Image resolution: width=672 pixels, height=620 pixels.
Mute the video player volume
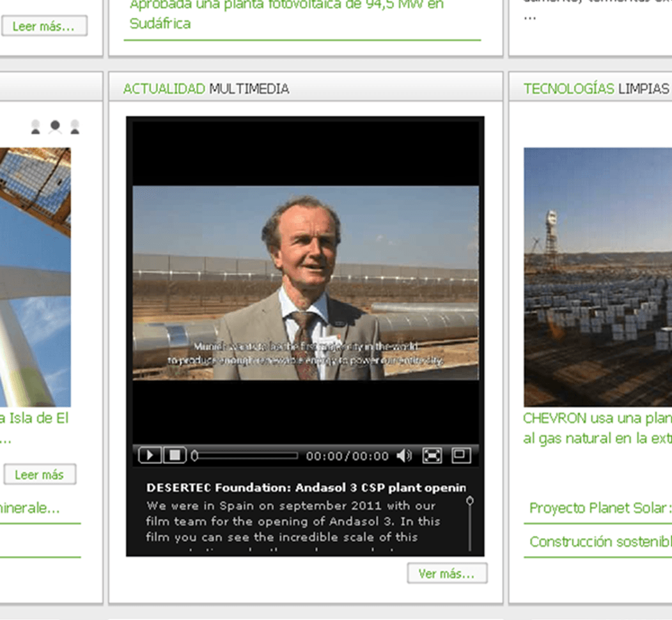(404, 456)
